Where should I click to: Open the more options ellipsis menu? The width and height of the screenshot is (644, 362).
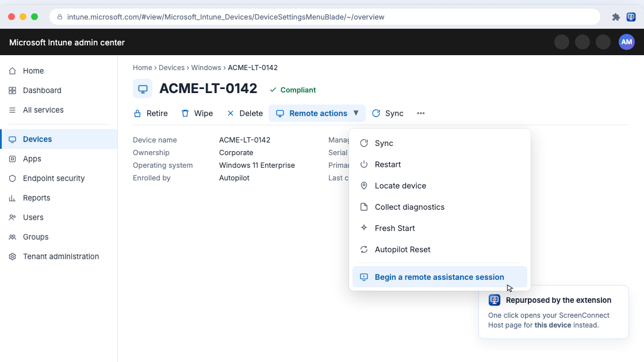420,113
